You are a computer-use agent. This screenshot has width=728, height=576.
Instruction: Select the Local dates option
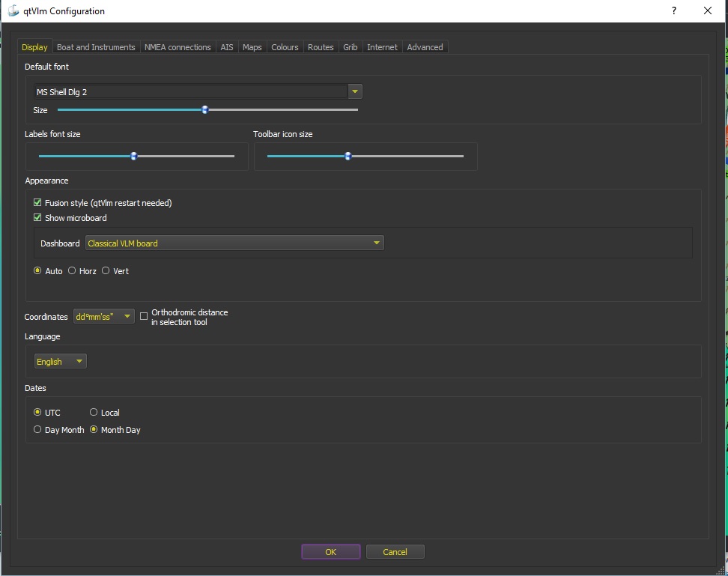(x=94, y=412)
